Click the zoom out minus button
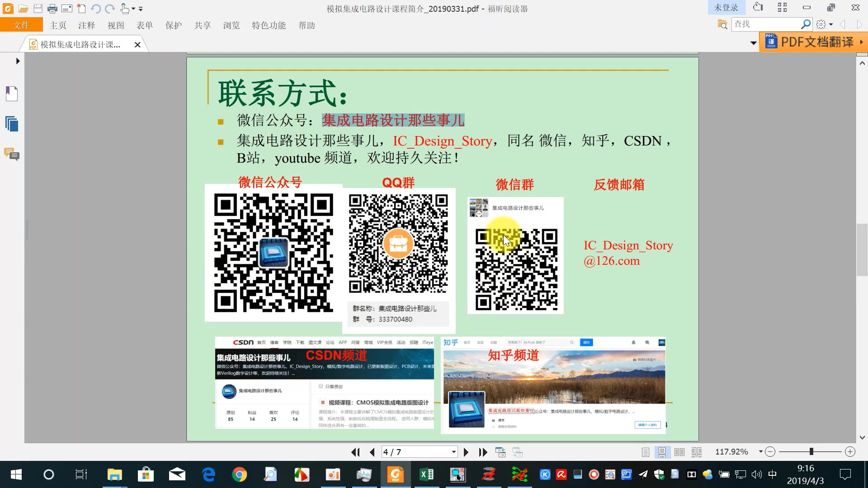This screenshot has height=488, width=868. click(770, 452)
